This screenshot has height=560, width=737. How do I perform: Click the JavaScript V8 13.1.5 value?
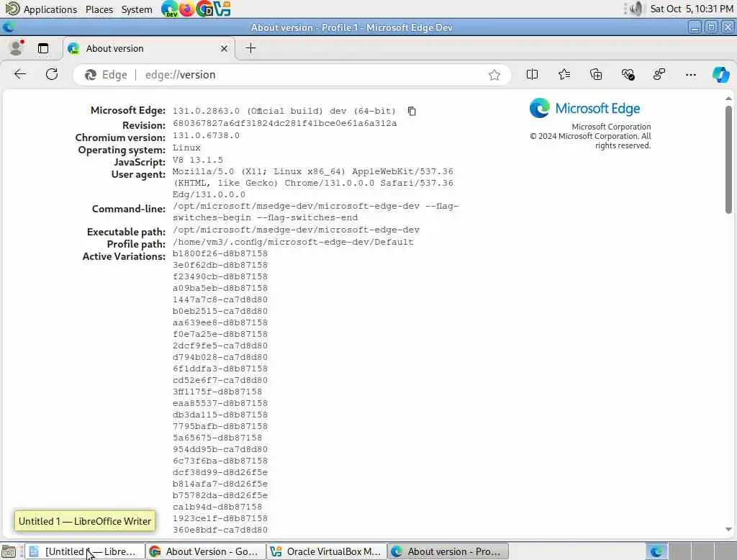[x=197, y=160]
